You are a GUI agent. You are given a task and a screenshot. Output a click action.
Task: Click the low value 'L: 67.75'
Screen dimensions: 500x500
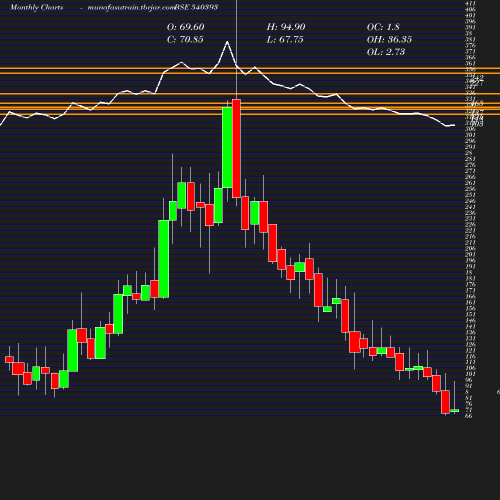coord(285,39)
